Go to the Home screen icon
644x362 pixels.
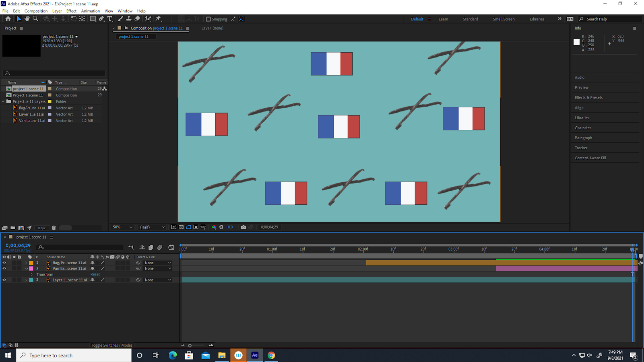click(x=8, y=19)
